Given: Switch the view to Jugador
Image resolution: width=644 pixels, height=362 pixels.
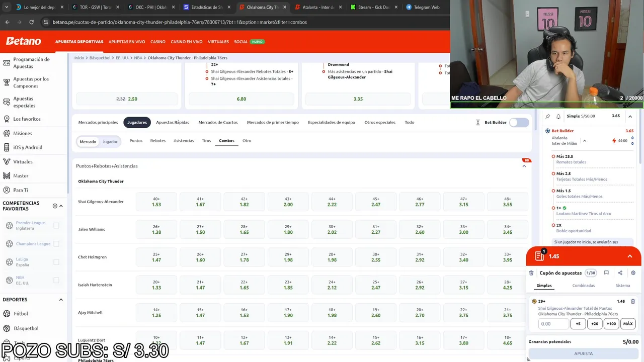Looking at the screenshot, I should (110, 142).
